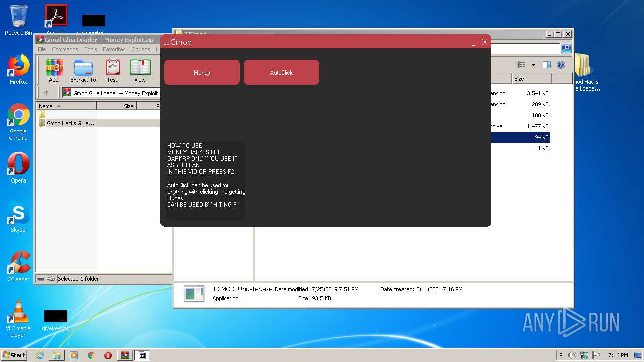Open WinRAR File menu

pyautogui.click(x=42, y=49)
